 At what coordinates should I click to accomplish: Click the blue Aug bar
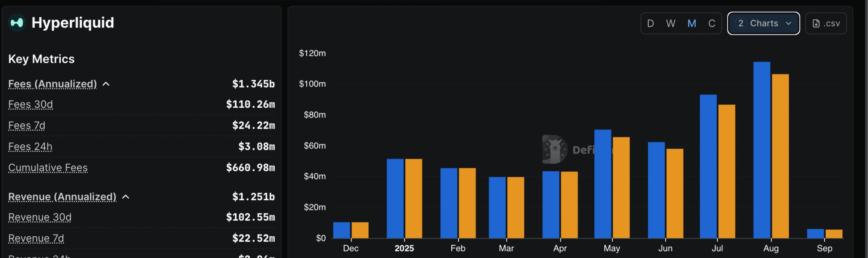coord(762,150)
